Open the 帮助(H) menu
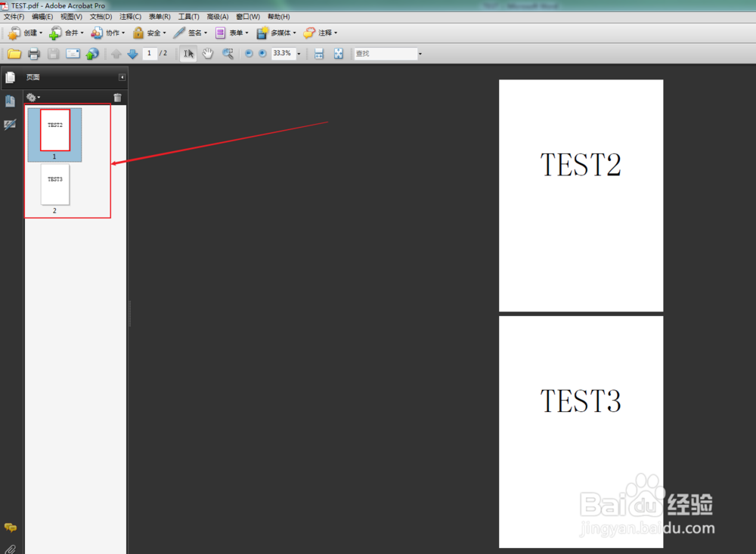This screenshot has height=554, width=756. point(279,17)
